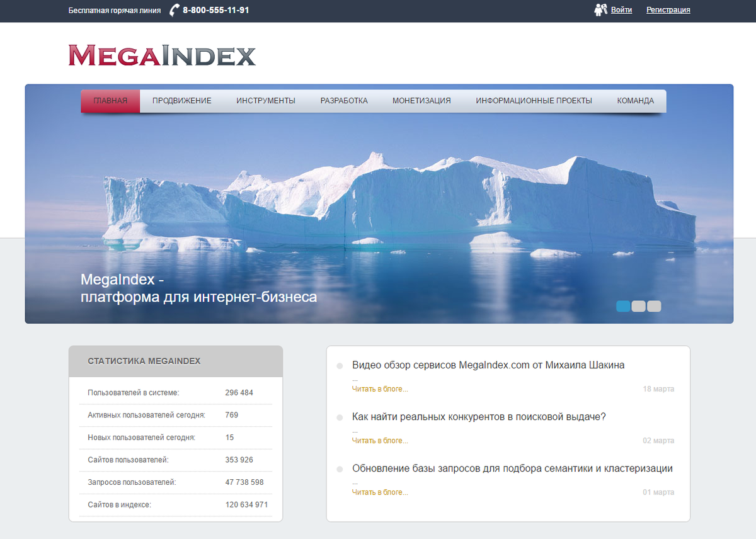
Task: Click the phone handset icon
Action: pyautogui.click(x=175, y=10)
